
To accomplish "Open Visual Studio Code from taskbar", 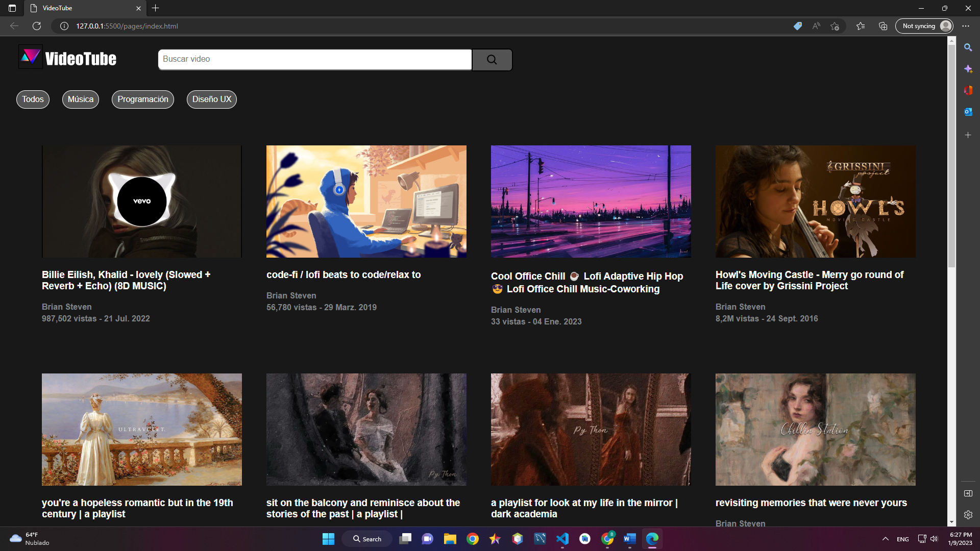I will (562, 539).
